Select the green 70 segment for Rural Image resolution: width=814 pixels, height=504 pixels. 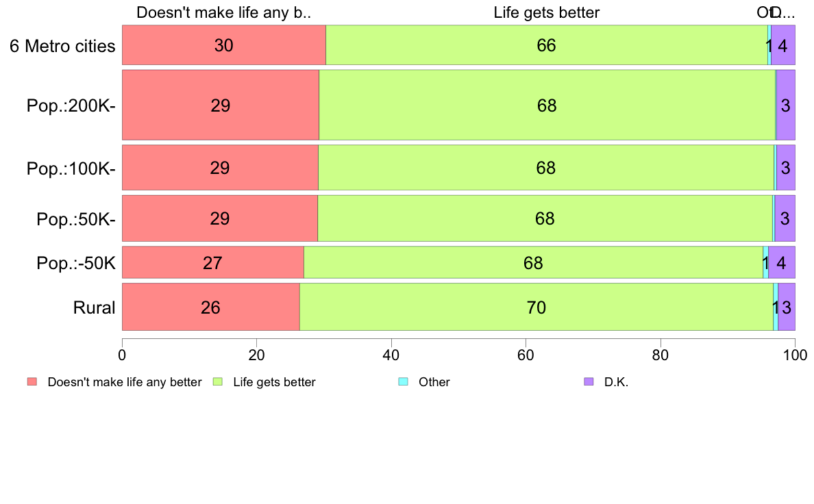point(536,307)
